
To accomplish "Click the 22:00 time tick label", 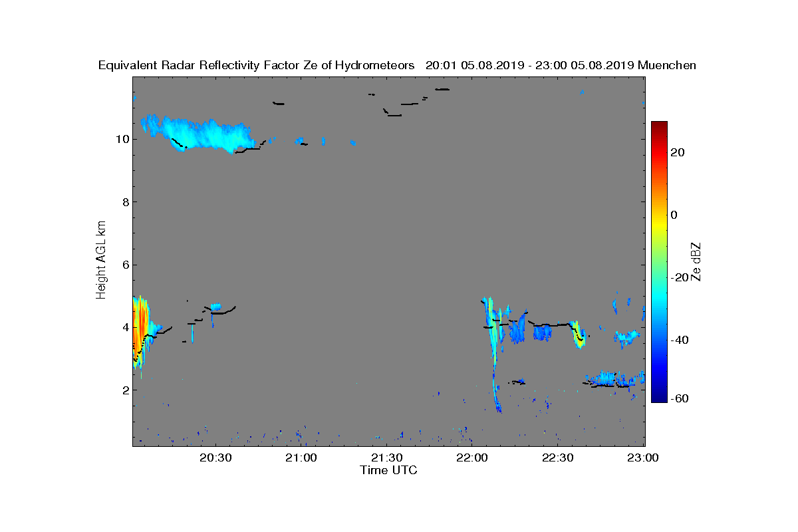I will pos(472,458).
